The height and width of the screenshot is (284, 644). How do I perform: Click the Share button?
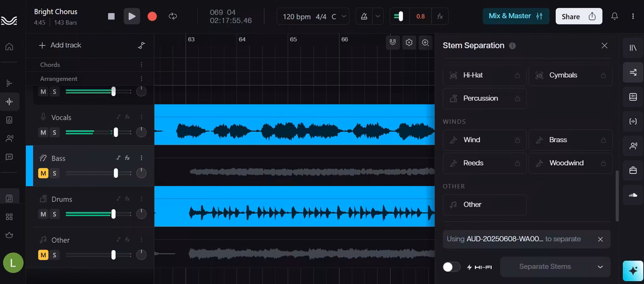pyautogui.click(x=579, y=16)
